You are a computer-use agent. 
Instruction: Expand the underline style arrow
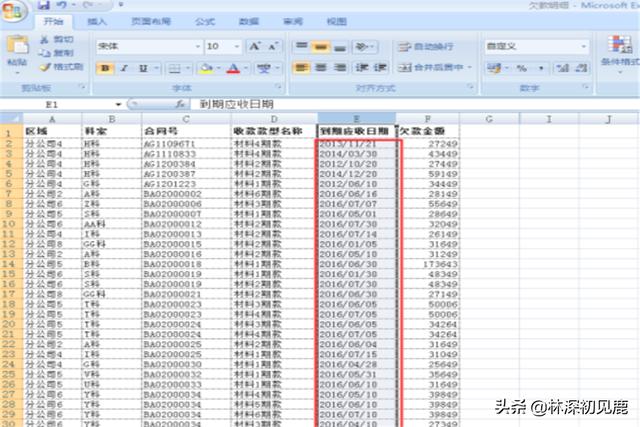(156, 68)
